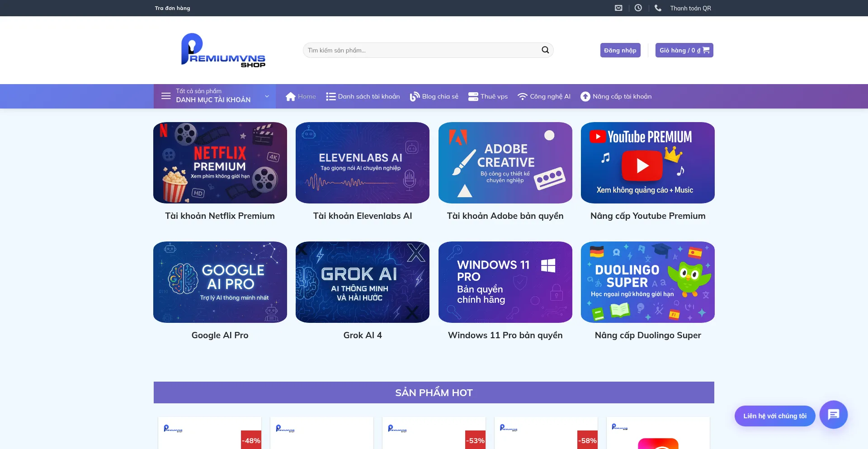Open Blog chia sẻ menu item
This screenshot has width=868, height=449.
[434, 96]
